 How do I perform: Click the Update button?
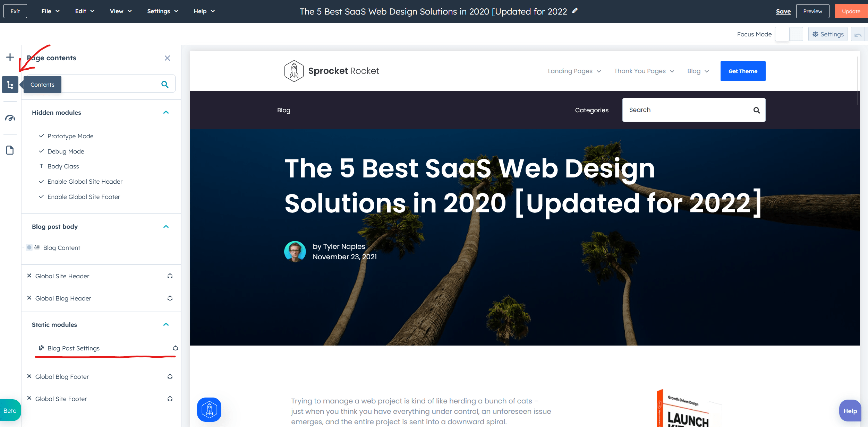pos(851,11)
